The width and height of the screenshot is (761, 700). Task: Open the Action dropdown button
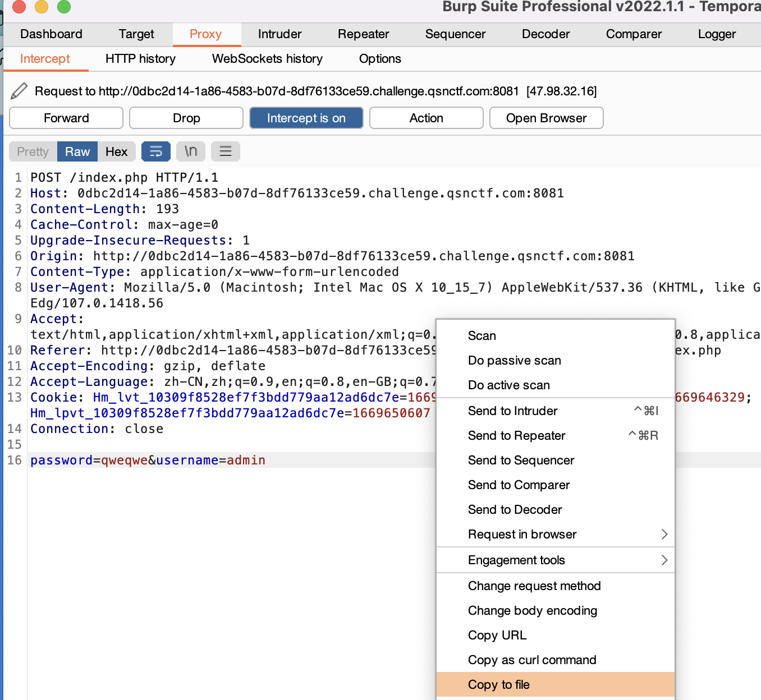(427, 118)
